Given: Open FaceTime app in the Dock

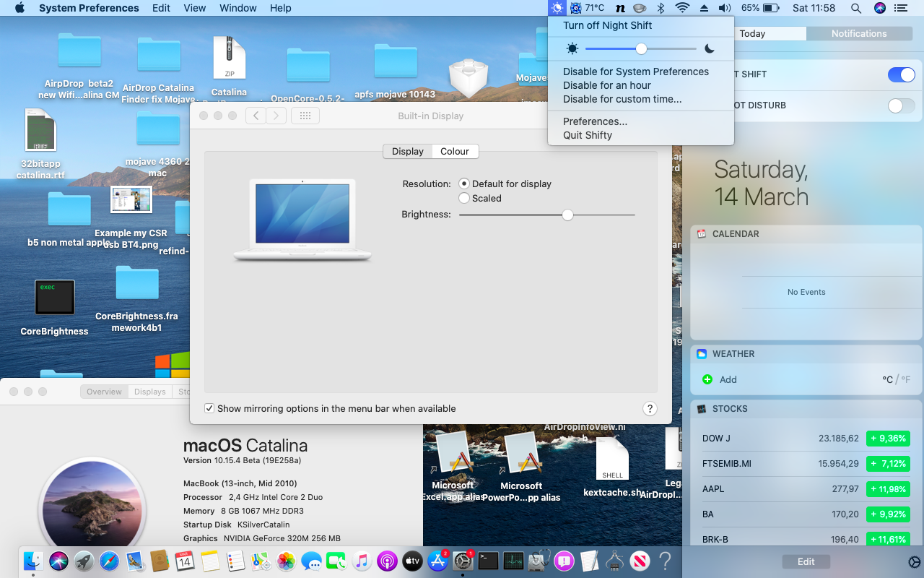Looking at the screenshot, I should coord(336,561).
